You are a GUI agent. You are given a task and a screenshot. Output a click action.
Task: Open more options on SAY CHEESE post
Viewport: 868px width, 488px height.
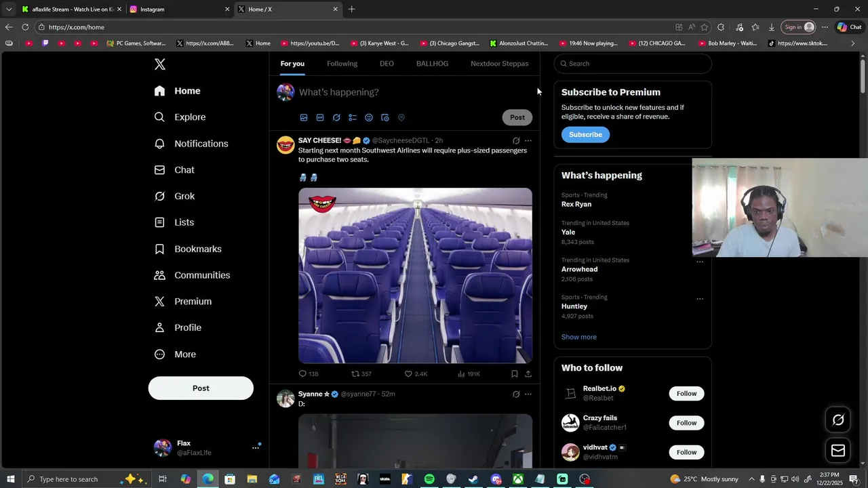pos(528,141)
